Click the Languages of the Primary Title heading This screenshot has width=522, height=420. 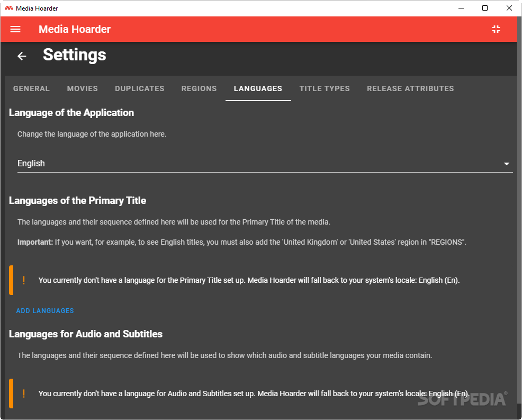77,201
